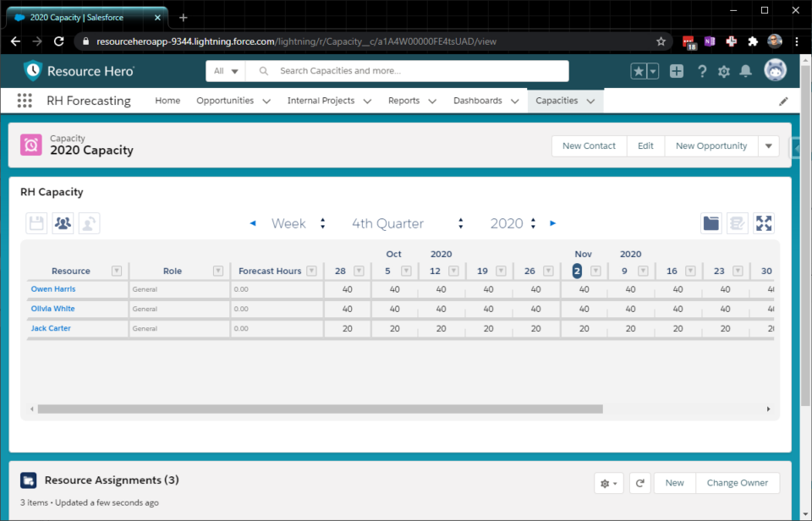Select the Capacities nav tab
Viewport: 812px width, 521px height.
pyautogui.click(x=557, y=101)
